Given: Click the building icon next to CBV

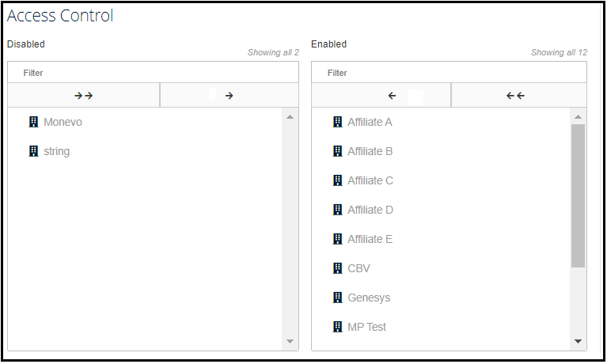Looking at the screenshot, I should point(338,268).
